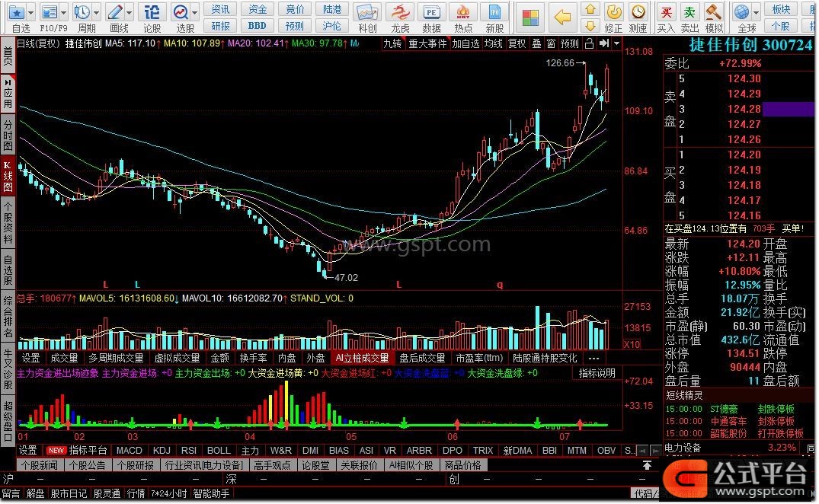819x504 pixels.
Task: Toggle the 窗 window option
Action: (x=551, y=44)
